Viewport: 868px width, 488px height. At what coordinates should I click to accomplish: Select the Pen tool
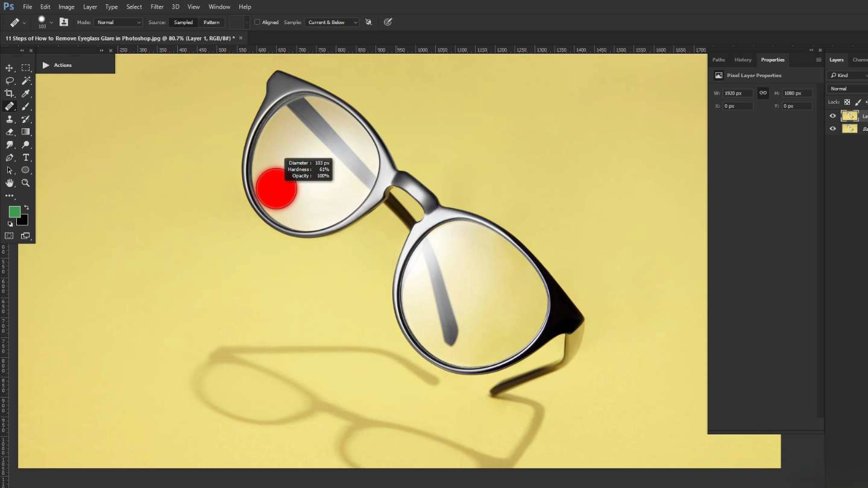click(10, 157)
